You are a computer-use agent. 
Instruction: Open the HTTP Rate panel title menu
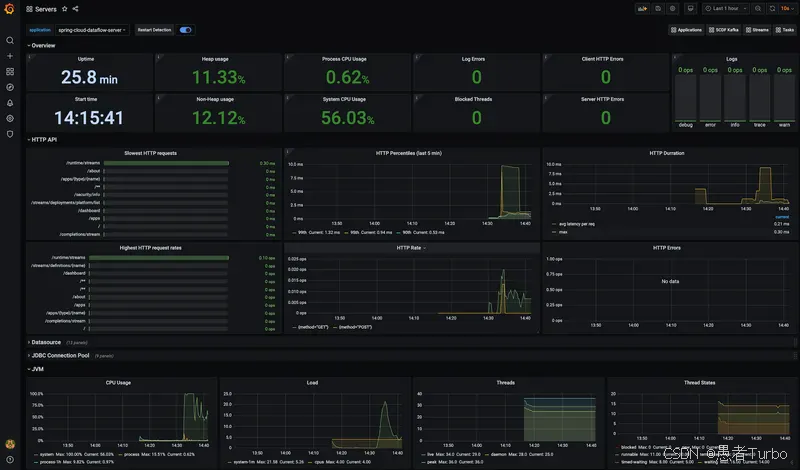411,248
